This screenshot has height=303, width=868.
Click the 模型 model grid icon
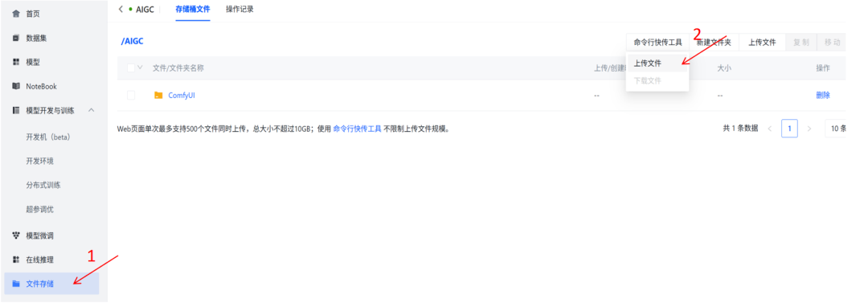coord(16,62)
